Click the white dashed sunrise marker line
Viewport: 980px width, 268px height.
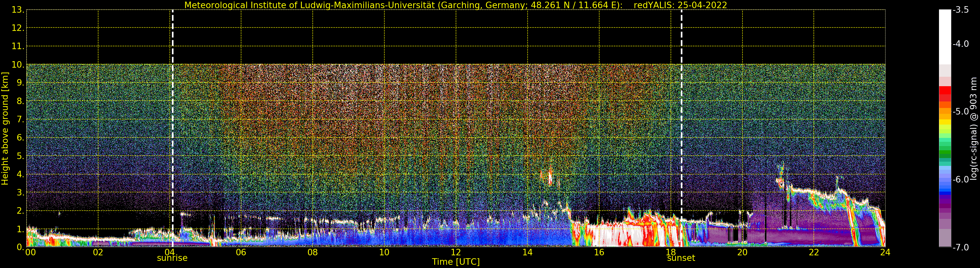point(173,128)
